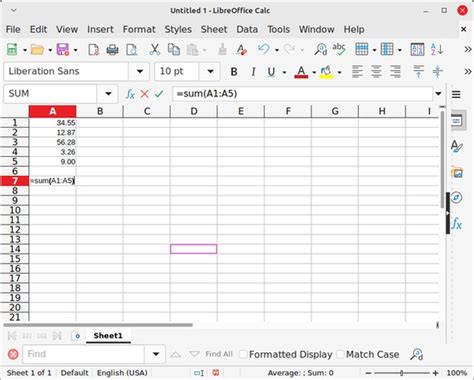The image size is (474, 380).
Task: Open the Function Wizard fx icon
Action: click(130, 94)
